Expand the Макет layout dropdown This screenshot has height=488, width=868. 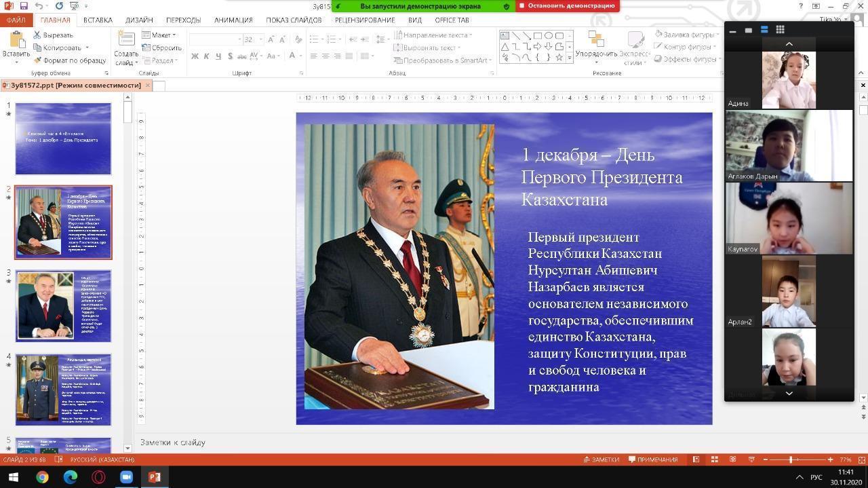coord(161,35)
